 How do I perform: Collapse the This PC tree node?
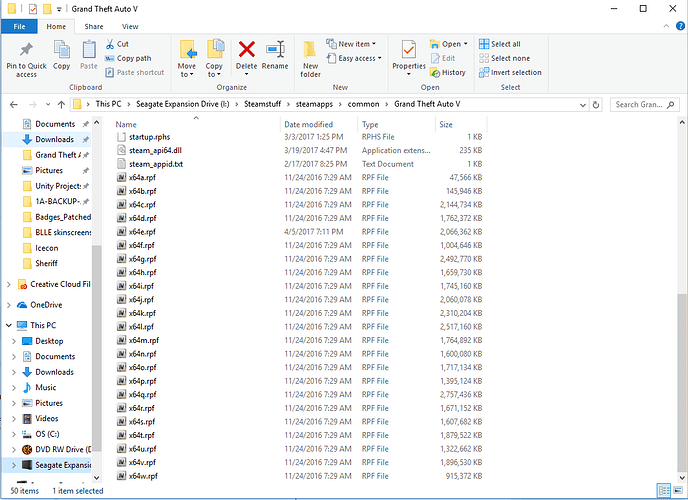coord(9,325)
